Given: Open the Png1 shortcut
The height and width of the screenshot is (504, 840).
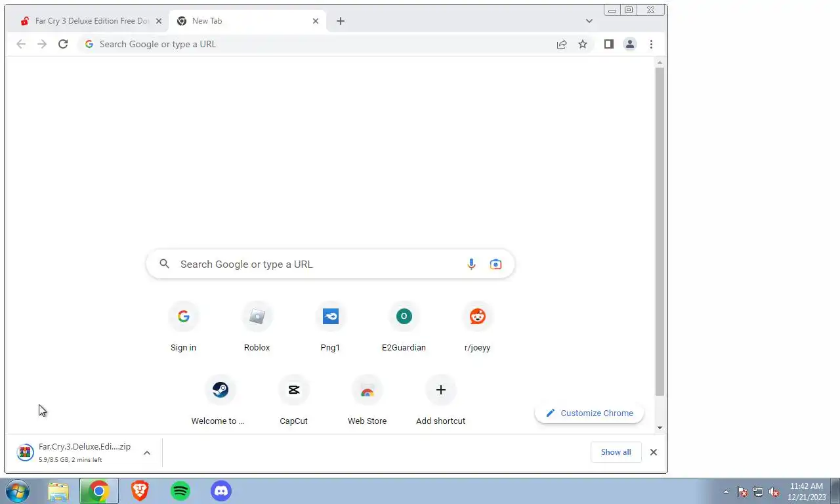Looking at the screenshot, I should [330, 327].
